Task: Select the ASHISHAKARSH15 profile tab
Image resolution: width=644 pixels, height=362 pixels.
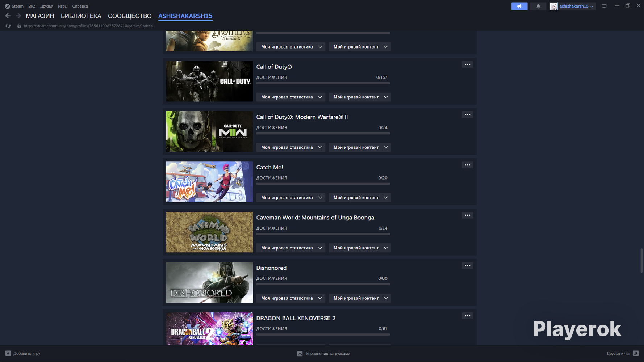Action: point(185,16)
